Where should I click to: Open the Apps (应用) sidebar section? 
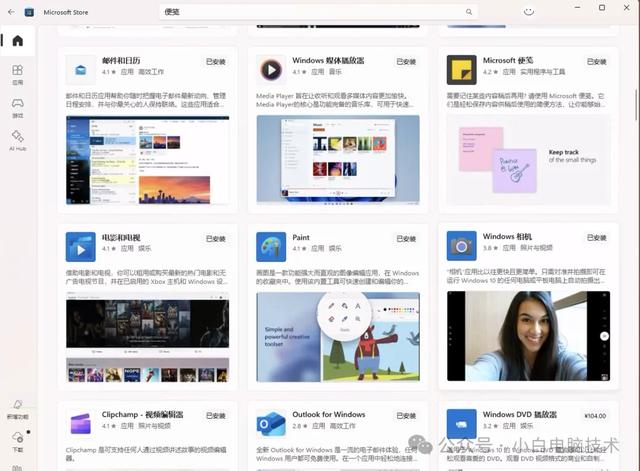point(18,74)
